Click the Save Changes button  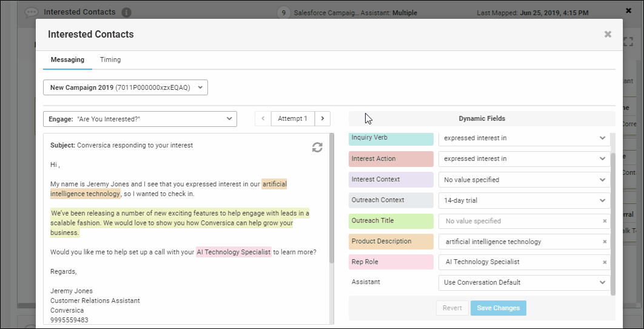[x=498, y=308]
